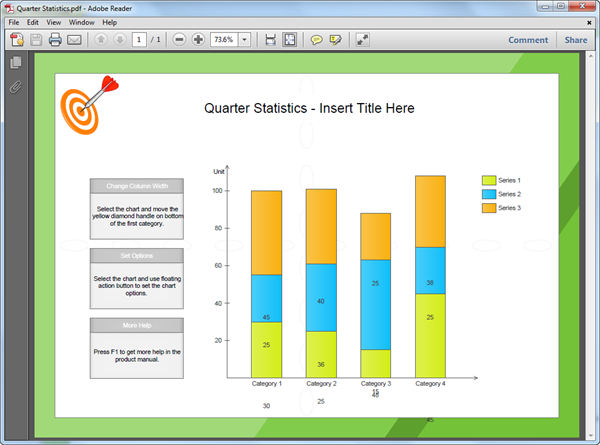Screen dimensions: 600x445
Task: Switch to read mode view
Action: [362, 39]
